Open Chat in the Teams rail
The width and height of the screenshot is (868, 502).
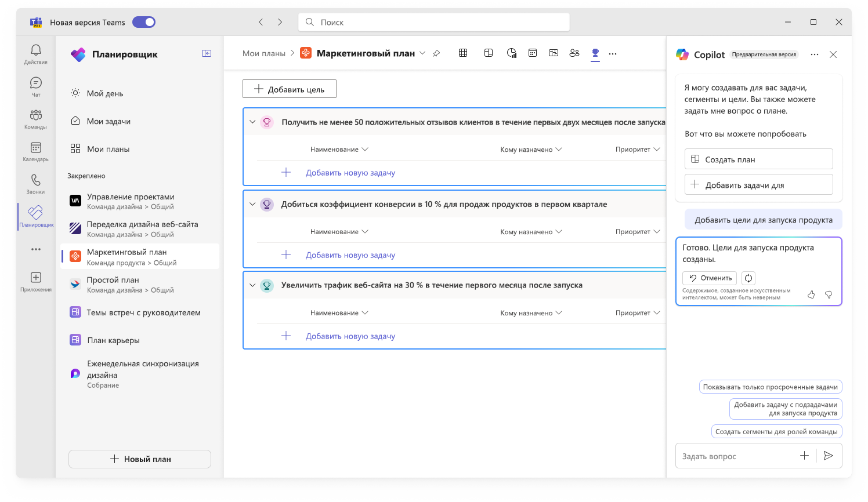tap(36, 86)
